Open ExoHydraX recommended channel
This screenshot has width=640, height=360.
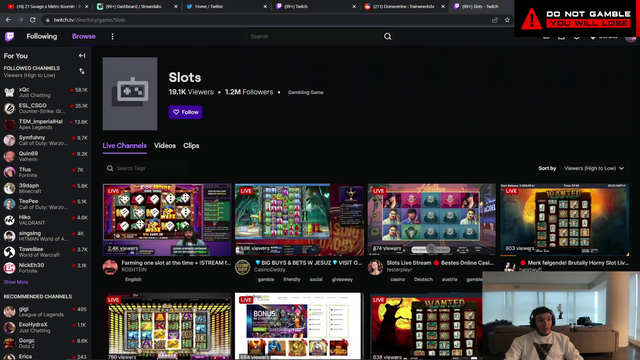(x=46, y=327)
